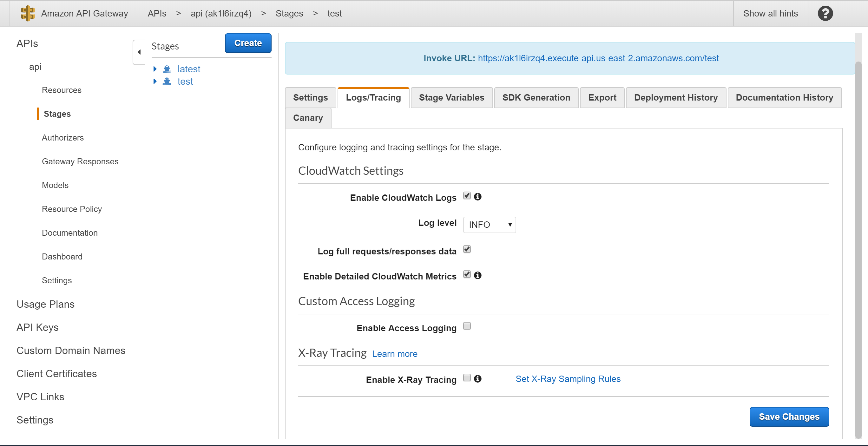Click the info icon next to Enable CloudWatch Logs
The image size is (868, 446).
pyautogui.click(x=477, y=196)
